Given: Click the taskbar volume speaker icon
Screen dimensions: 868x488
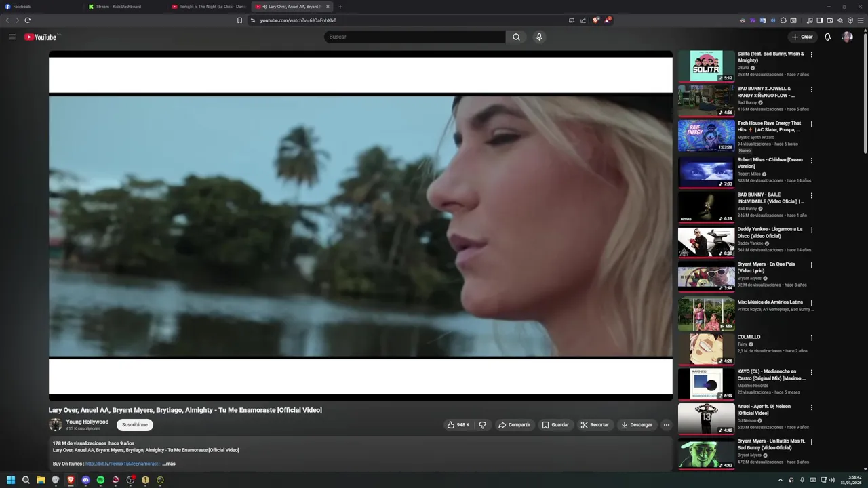Looking at the screenshot, I should tap(832, 480).
